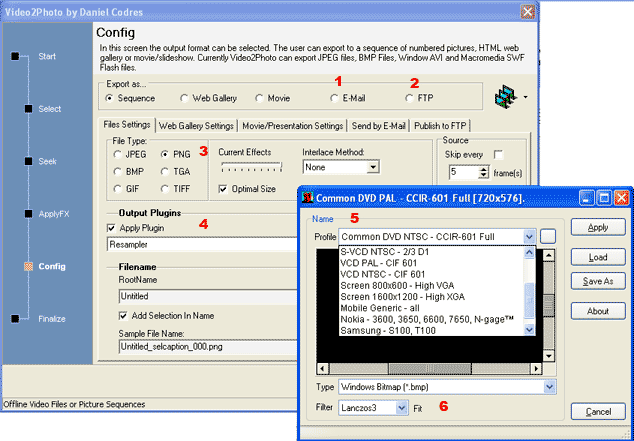
Task: Toggle the Apply Plugin checkbox
Action: 111,228
